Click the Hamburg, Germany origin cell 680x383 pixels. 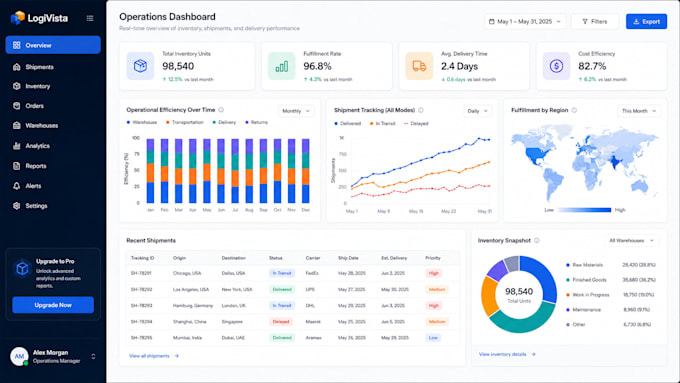point(193,305)
